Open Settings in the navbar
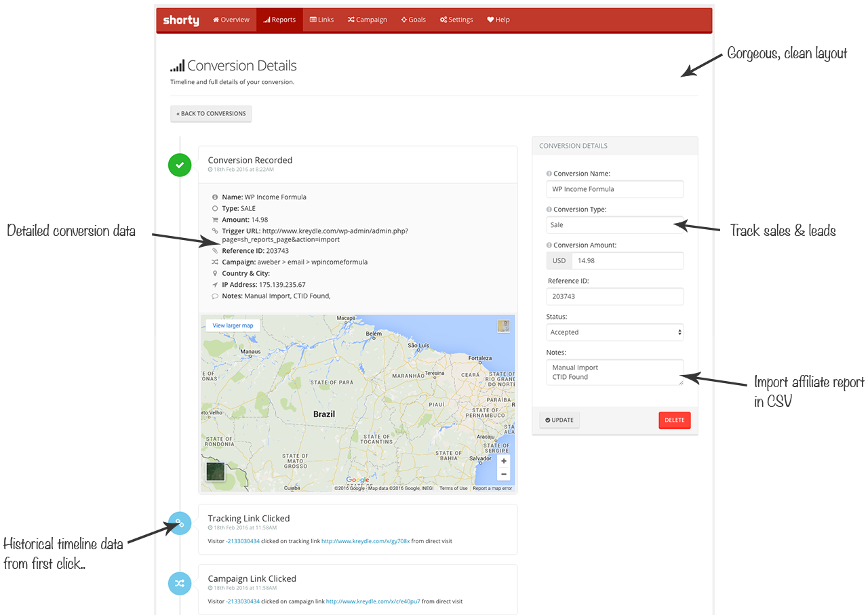 (456, 20)
